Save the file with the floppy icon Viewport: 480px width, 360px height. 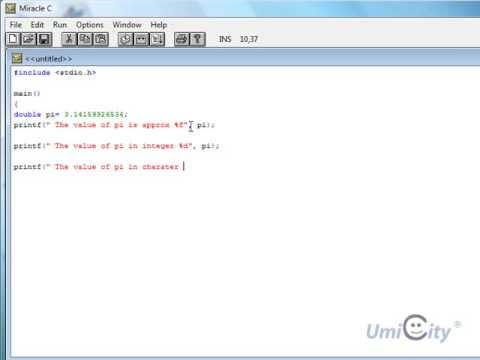click(44, 39)
